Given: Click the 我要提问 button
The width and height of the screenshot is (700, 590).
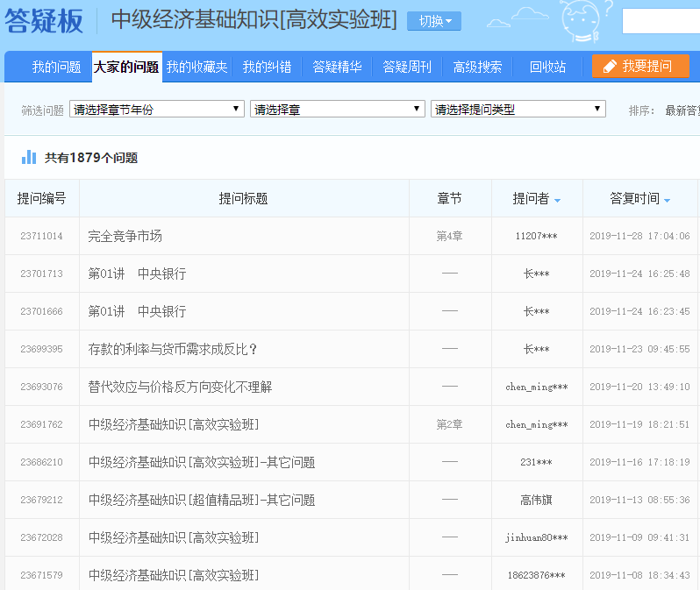Looking at the screenshot, I should click(640, 67).
